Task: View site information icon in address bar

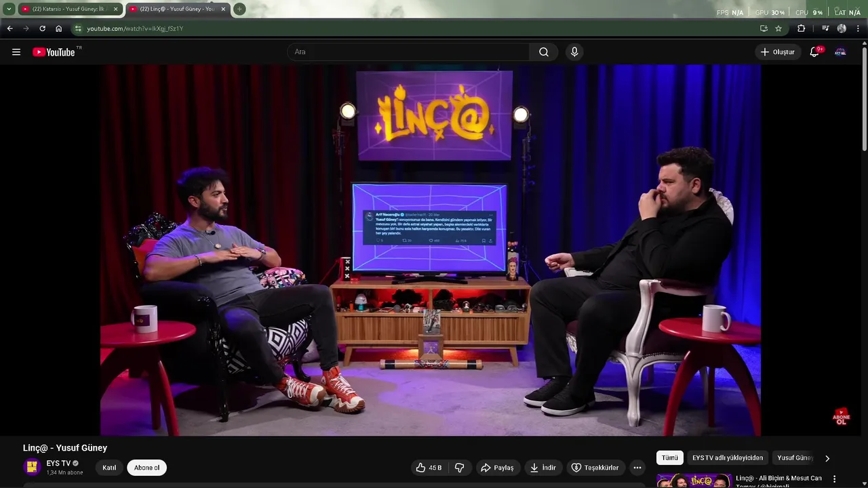Action: (x=78, y=28)
